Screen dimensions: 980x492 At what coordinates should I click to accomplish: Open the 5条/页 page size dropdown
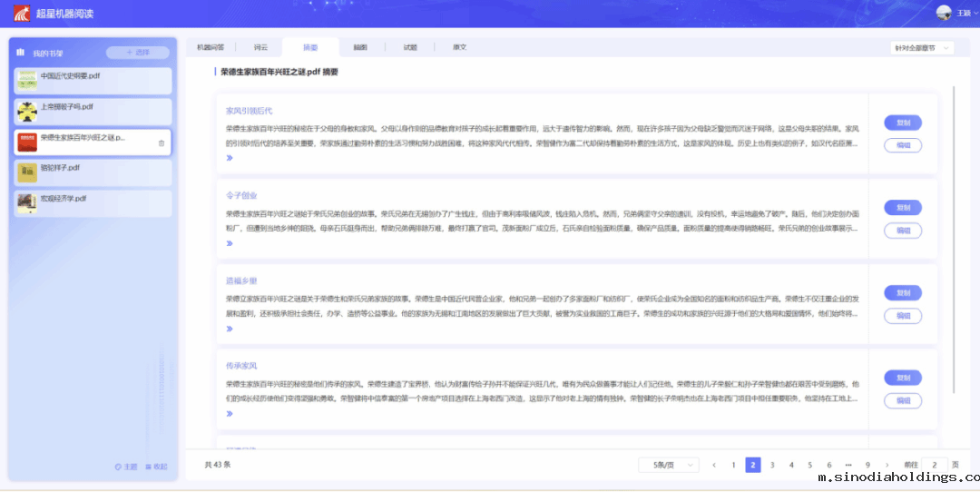[669, 465]
